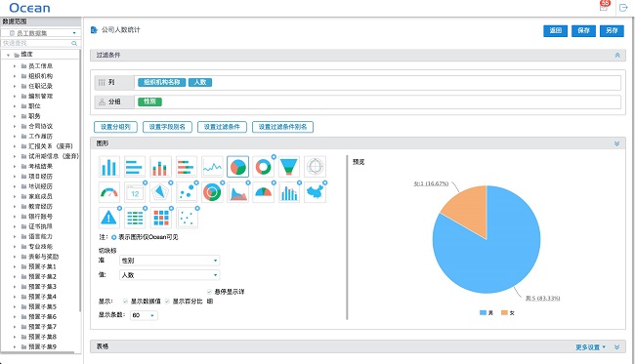Pick the grouped column chart icon

289,192
